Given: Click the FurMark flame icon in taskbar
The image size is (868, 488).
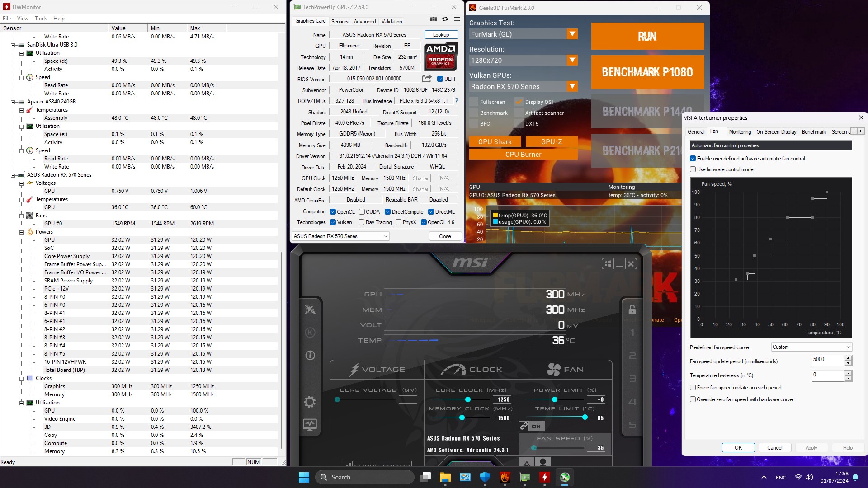Looking at the screenshot, I should [505, 477].
